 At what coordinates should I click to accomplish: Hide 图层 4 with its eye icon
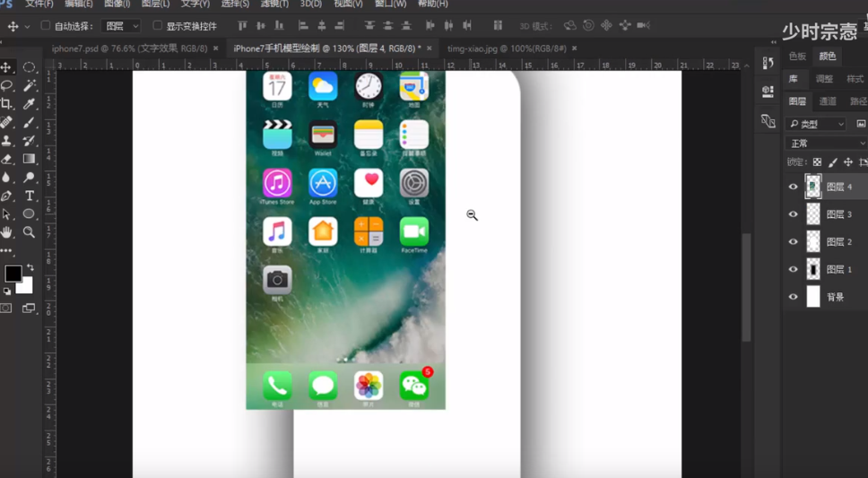794,187
